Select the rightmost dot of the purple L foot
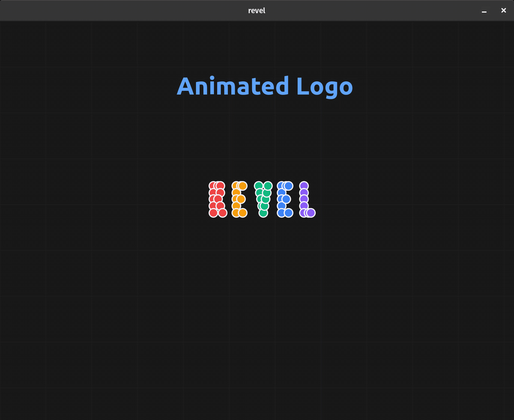Screen dimensions: 514x420 [x=311, y=213]
